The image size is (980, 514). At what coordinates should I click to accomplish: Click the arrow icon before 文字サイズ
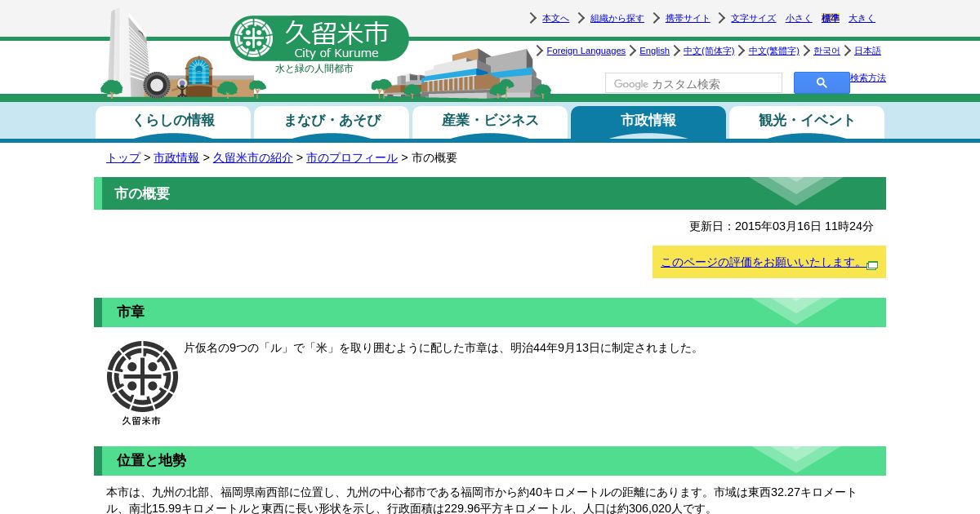click(722, 18)
